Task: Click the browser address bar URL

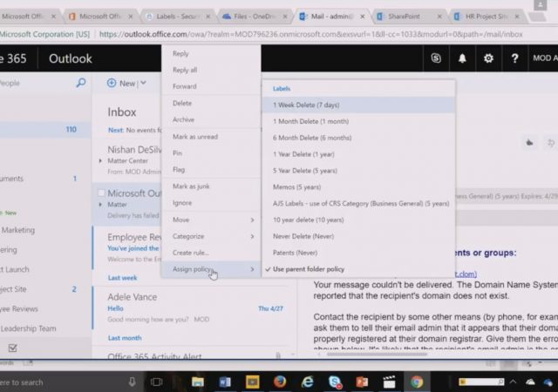Action: 310,34
